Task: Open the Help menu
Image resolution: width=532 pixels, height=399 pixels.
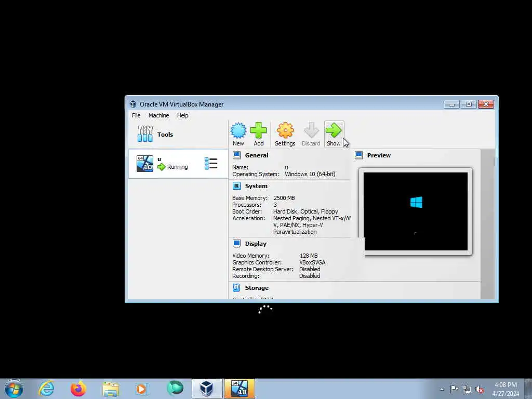Action: coord(182,115)
